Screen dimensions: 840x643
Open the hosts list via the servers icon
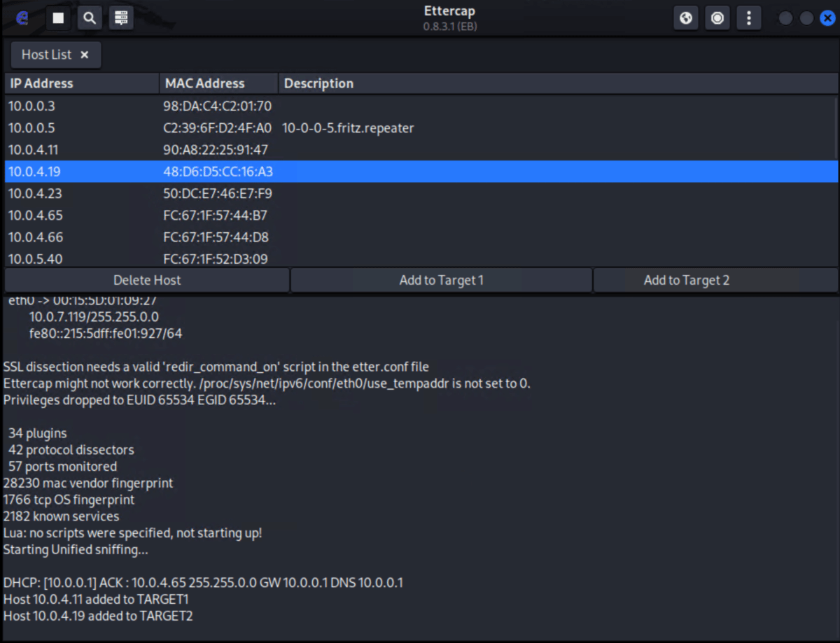coord(121,17)
